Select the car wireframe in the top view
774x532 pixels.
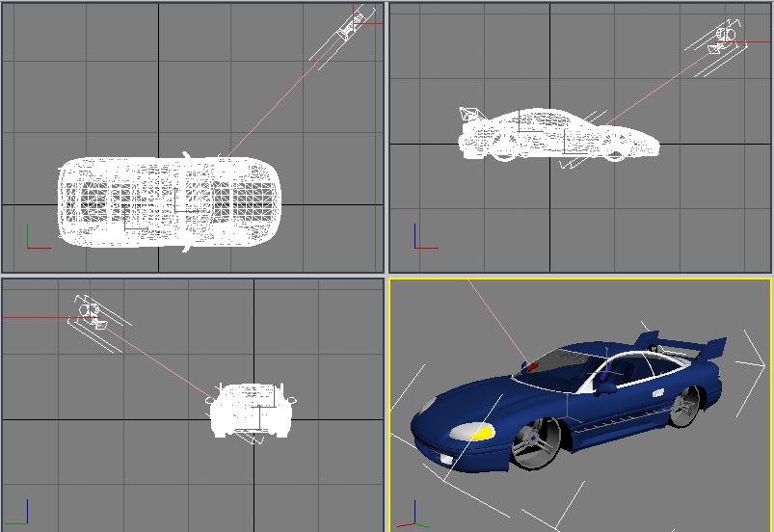tap(170, 202)
